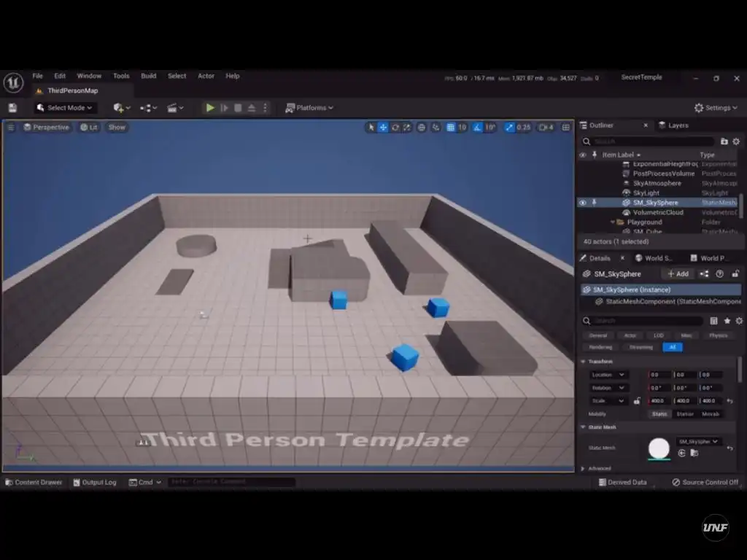
Task: Select PostProcessVolume in the Outliner
Action: tap(664, 174)
